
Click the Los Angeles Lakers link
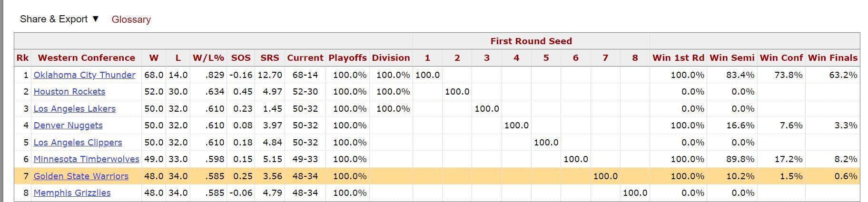[x=74, y=109]
